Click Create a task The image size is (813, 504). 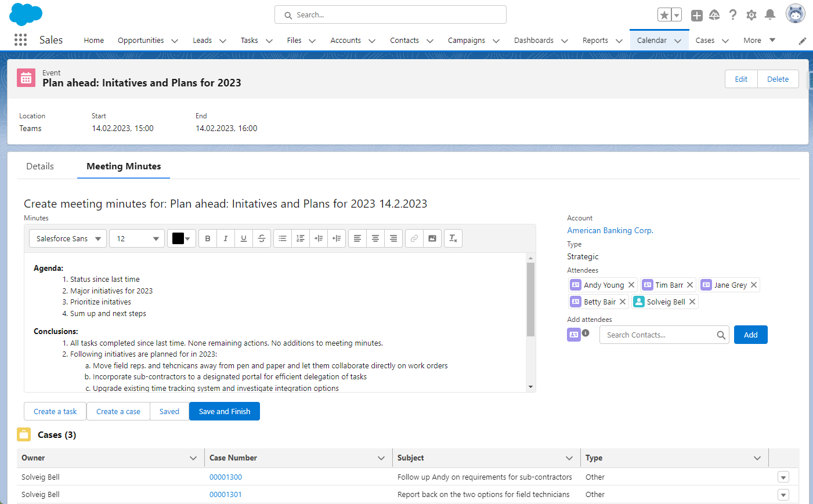[x=55, y=411]
